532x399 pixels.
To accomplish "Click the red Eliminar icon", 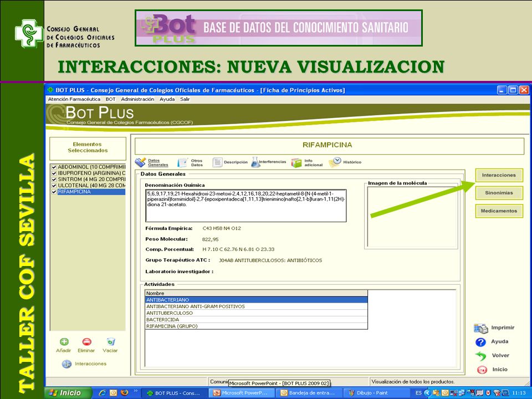I will click(x=86, y=342).
